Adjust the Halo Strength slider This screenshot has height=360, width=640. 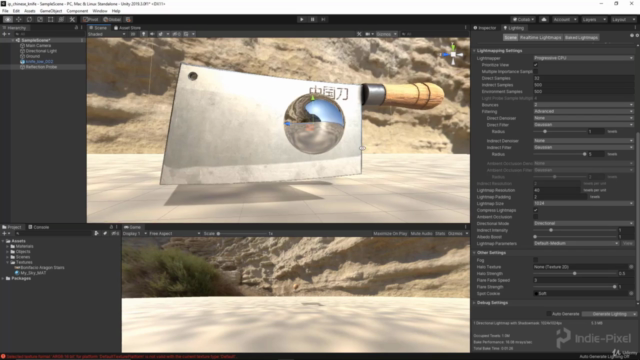[575, 273]
